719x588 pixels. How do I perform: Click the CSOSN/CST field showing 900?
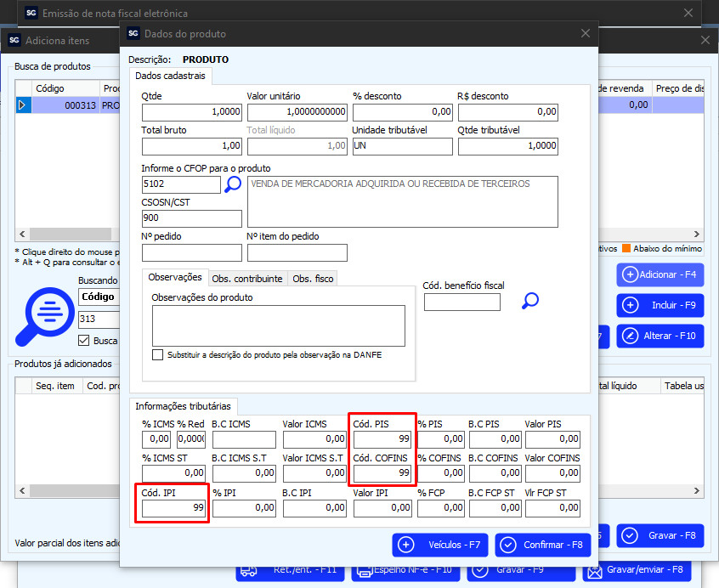pyautogui.click(x=192, y=218)
